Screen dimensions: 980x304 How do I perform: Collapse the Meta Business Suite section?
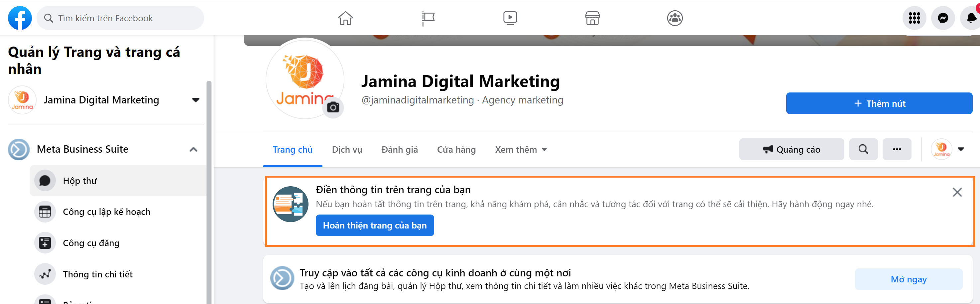(x=193, y=149)
